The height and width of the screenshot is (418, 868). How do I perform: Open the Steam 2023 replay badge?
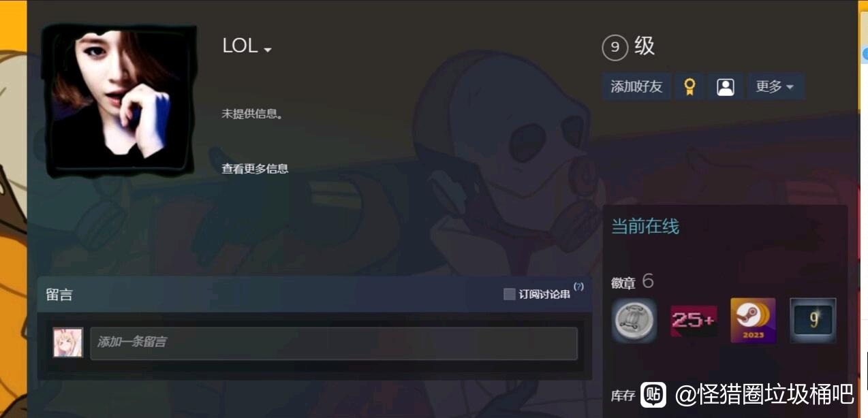click(x=753, y=321)
